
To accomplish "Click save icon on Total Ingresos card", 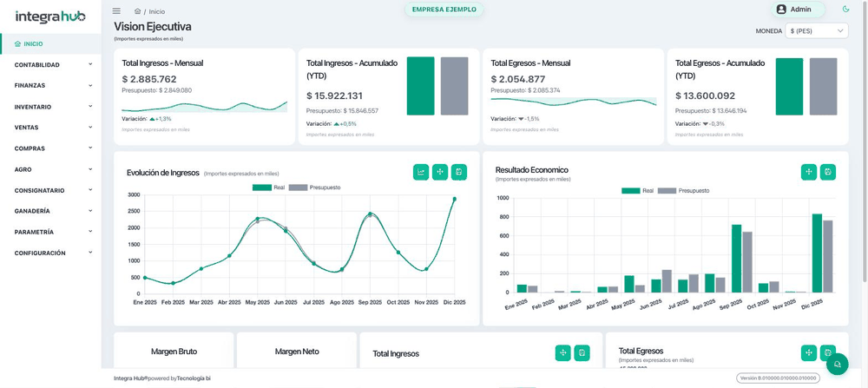I will click(x=582, y=353).
